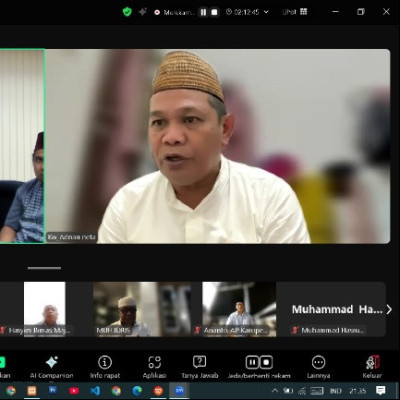Open Tanya Jawab Q&A panel
The height and width of the screenshot is (400, 400).
[199, 367]
